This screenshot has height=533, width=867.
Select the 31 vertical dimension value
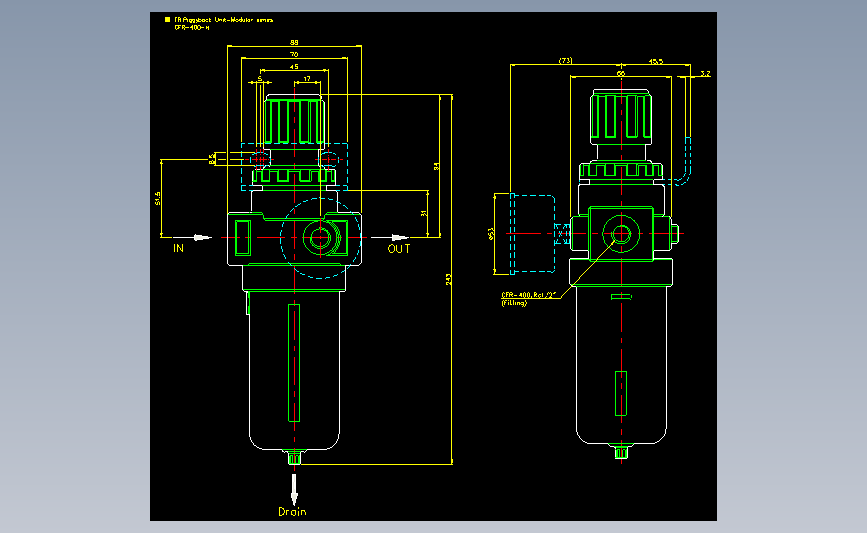coord(424,213)
